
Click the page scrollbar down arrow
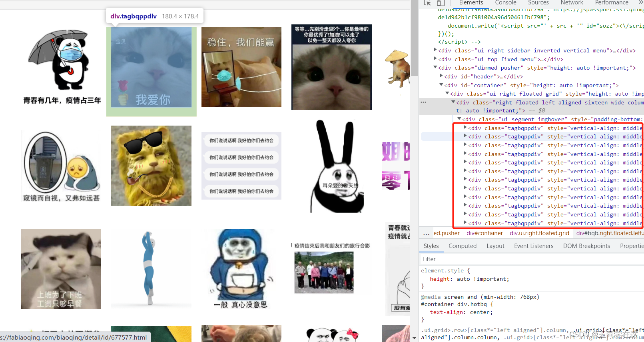pos(415,338)
